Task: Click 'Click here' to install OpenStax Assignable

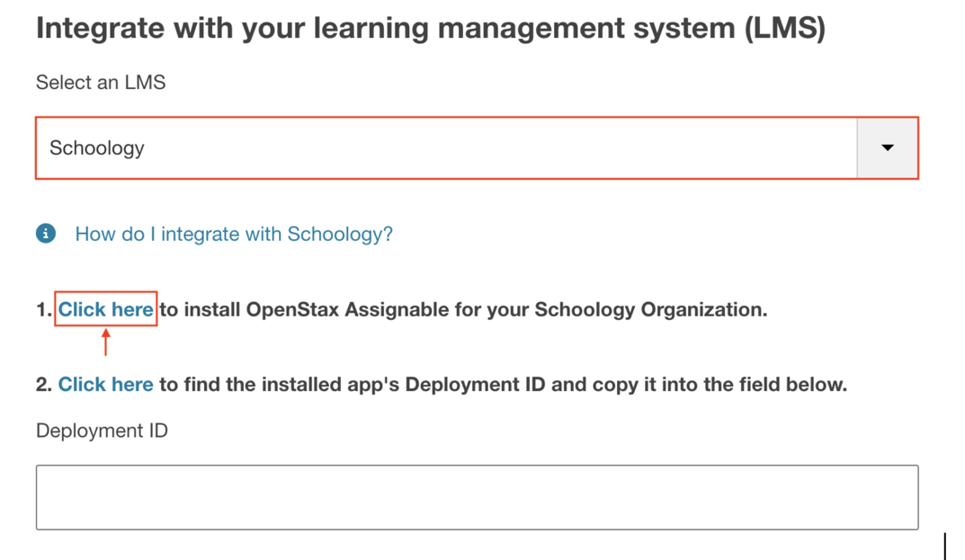Action: click(105, 308)
